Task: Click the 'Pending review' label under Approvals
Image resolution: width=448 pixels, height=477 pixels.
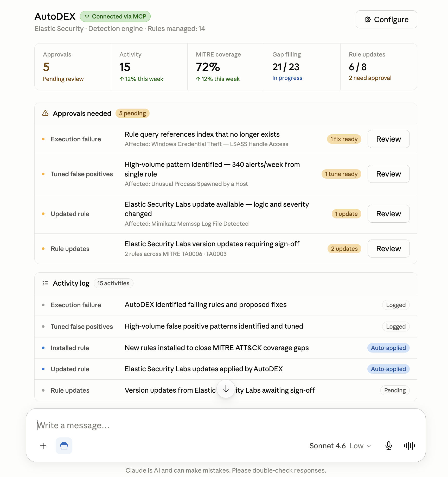Action: 63,79
